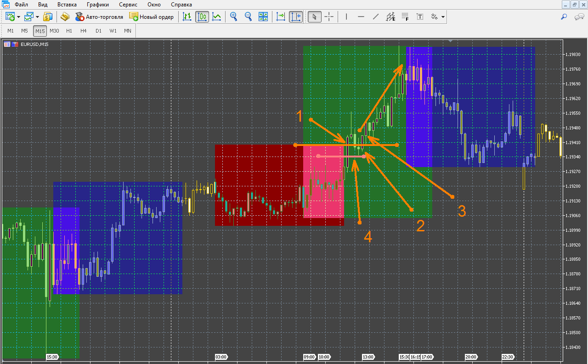Zoom out of the chart
Viewport: 588px width, 364px height.
tap(249, 17)
